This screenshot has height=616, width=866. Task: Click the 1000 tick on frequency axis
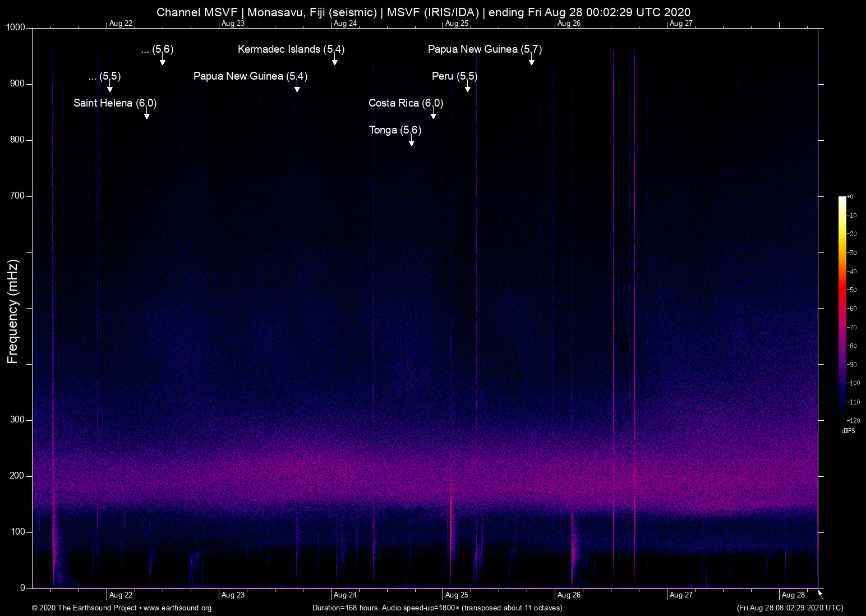click(16, 27)
